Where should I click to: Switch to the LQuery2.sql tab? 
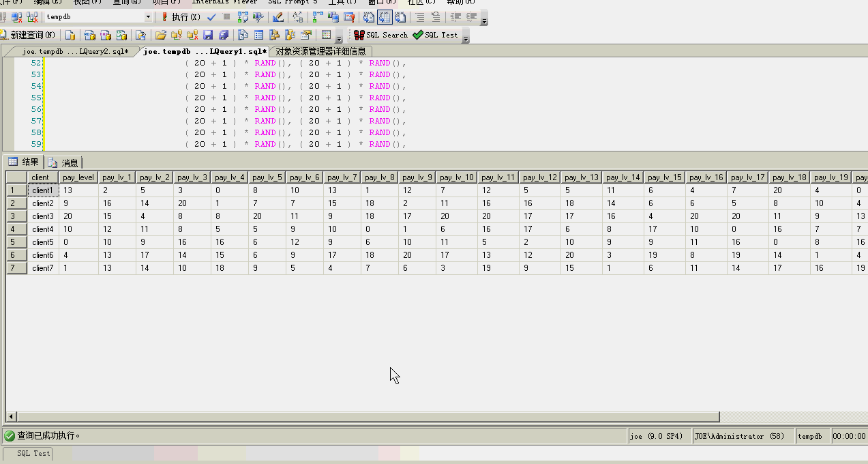click(75, 51)
